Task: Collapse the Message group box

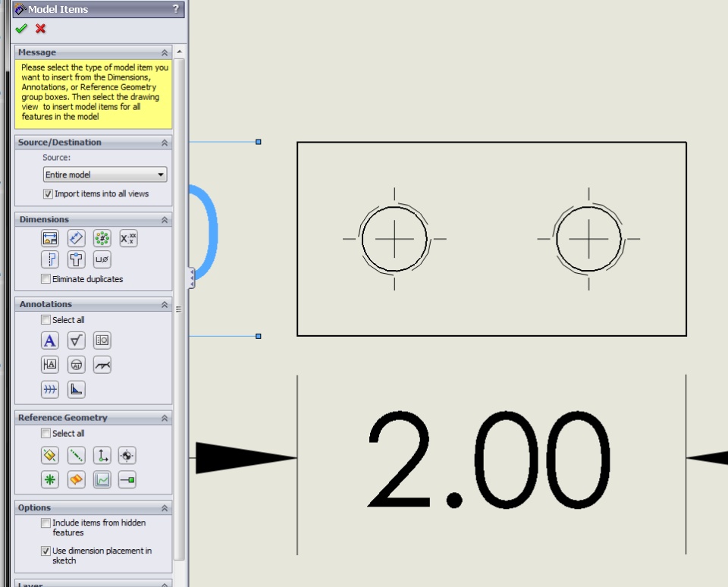Action: click(165, 52)
